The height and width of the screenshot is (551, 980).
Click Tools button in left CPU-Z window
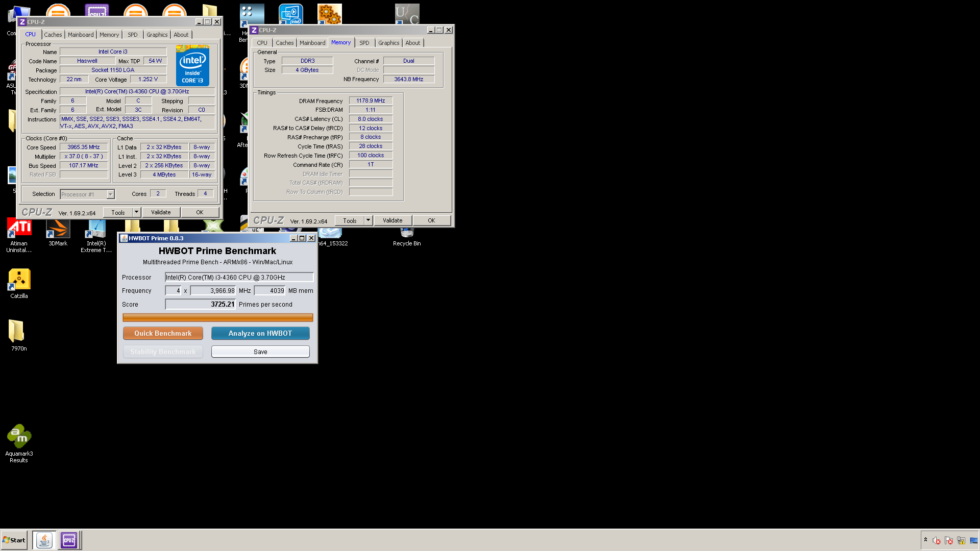coord(118,212)
